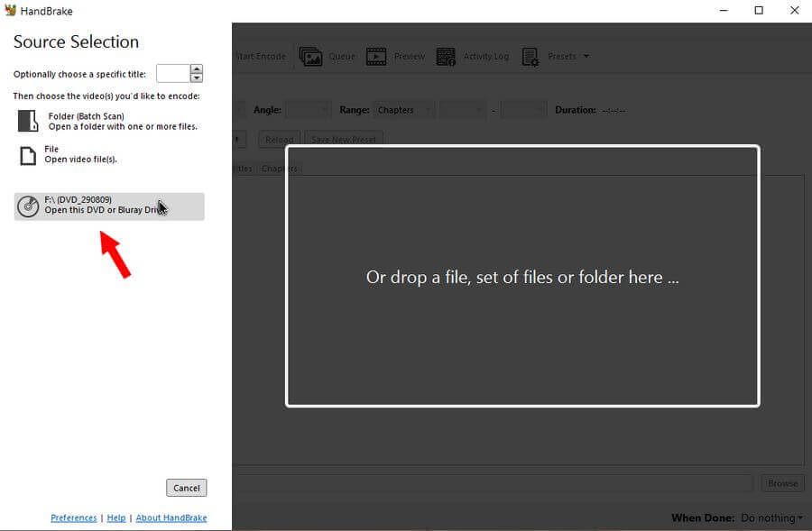Screen dimensions: 812x531
Task: Expand the Presets dropdown arrow
Action: [586, 56]
